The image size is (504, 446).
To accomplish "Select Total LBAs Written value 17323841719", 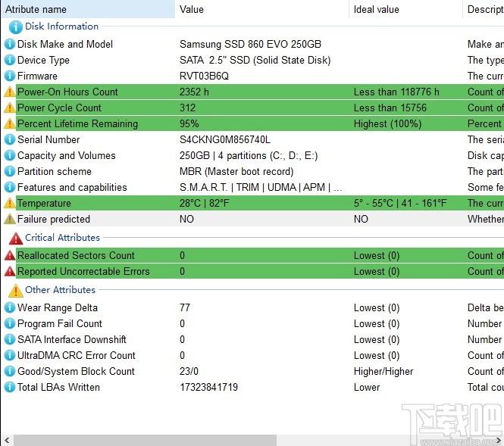I will click(x=208, y=387).
